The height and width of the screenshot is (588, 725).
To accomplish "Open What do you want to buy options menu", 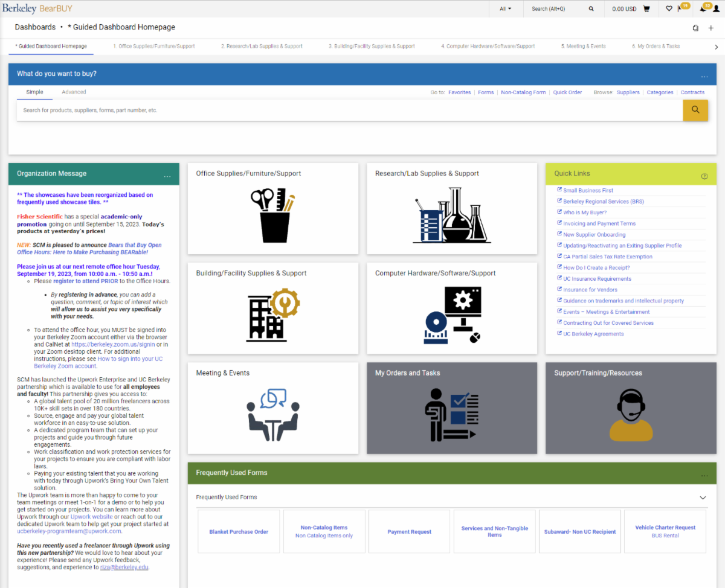I will [704, 77].
